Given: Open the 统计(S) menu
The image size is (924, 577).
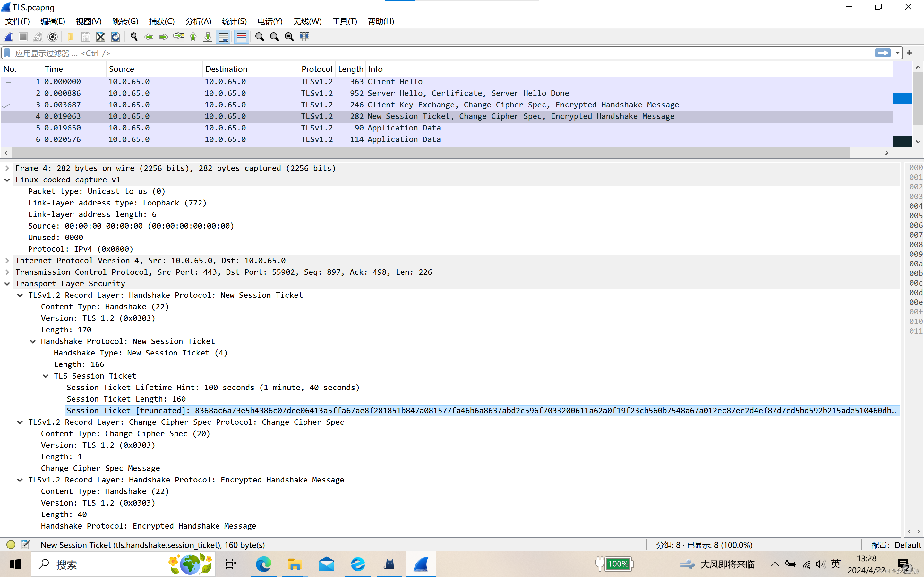Looking at the screenshot, I should tap(234, 21).
